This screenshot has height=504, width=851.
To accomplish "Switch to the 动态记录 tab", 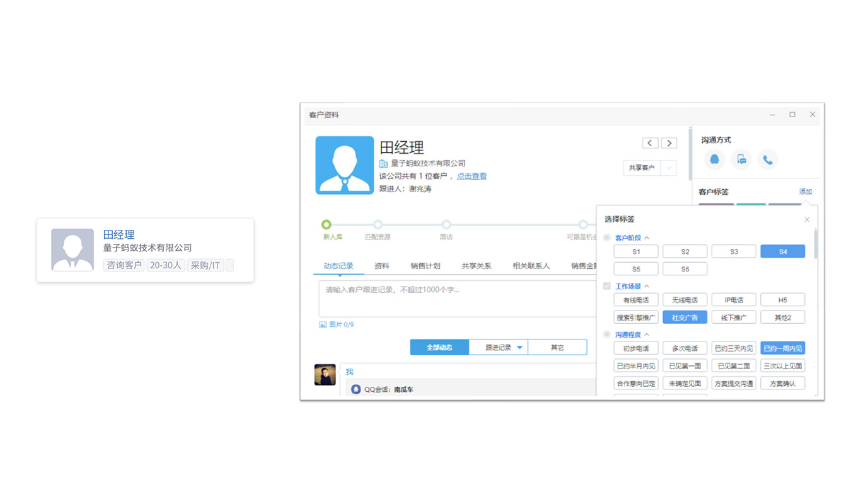I will [x=339, y=266].
